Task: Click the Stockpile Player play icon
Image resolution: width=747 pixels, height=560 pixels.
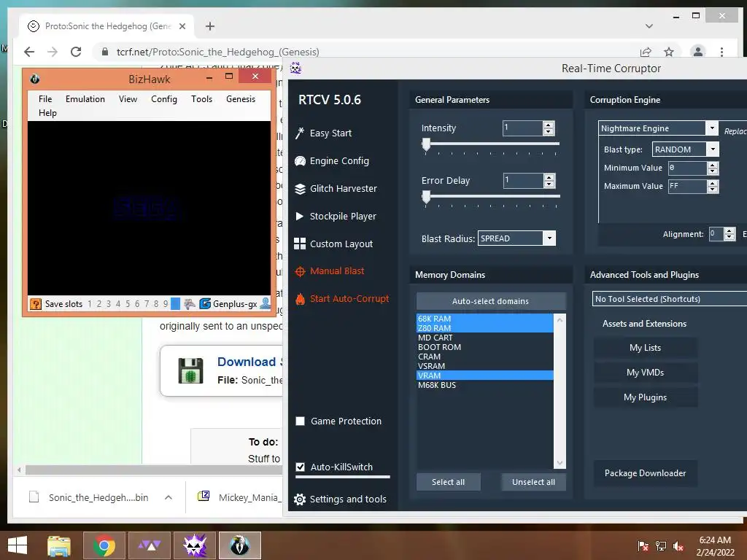Action: click(300, 216)
